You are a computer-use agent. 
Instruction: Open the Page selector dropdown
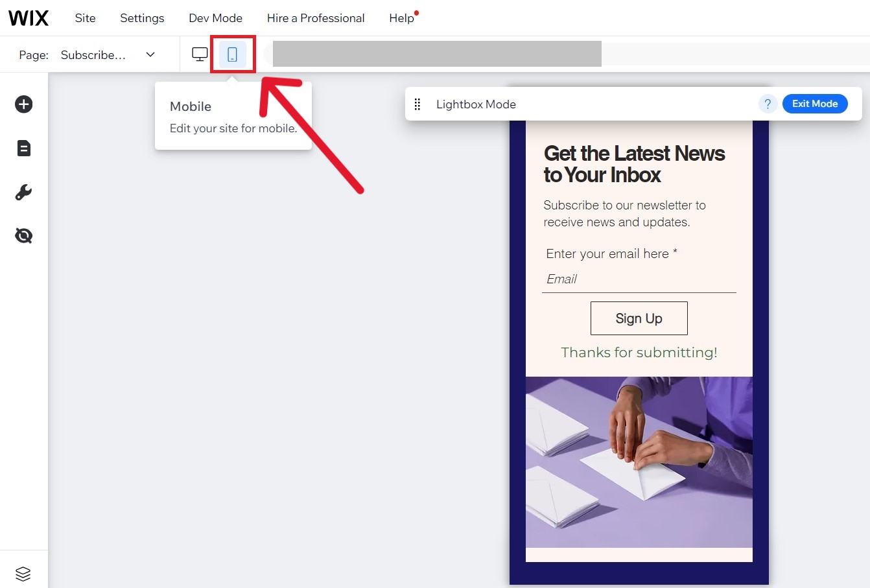click(150, 54)
